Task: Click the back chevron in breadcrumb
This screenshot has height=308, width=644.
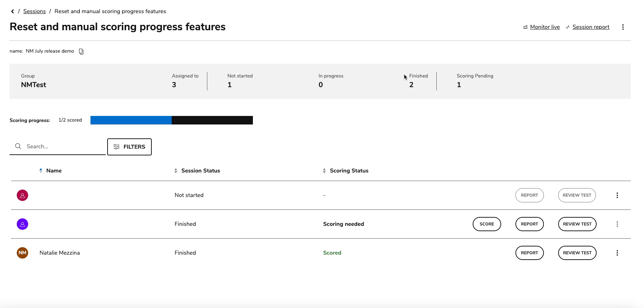Action: click(x=12, y=11)
